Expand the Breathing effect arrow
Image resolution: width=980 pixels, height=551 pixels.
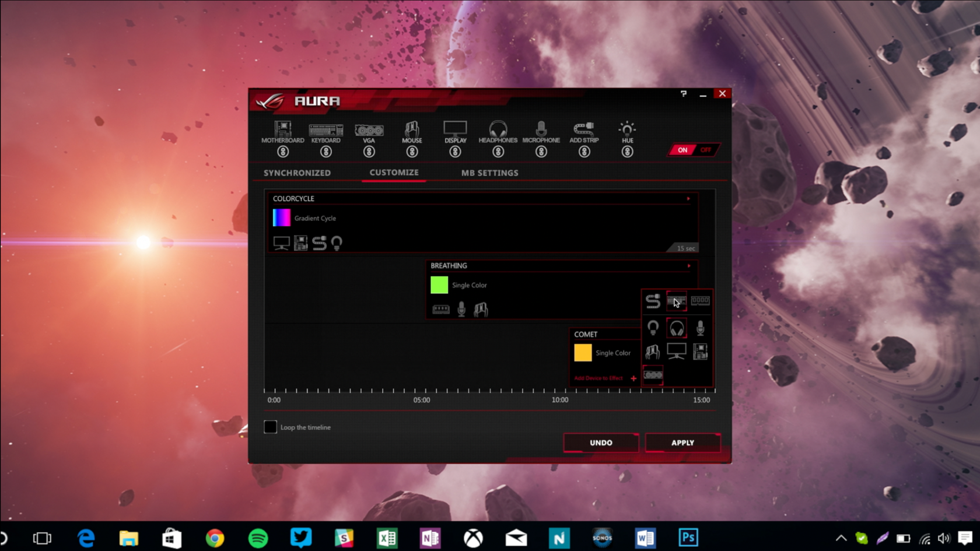(689, 266)
